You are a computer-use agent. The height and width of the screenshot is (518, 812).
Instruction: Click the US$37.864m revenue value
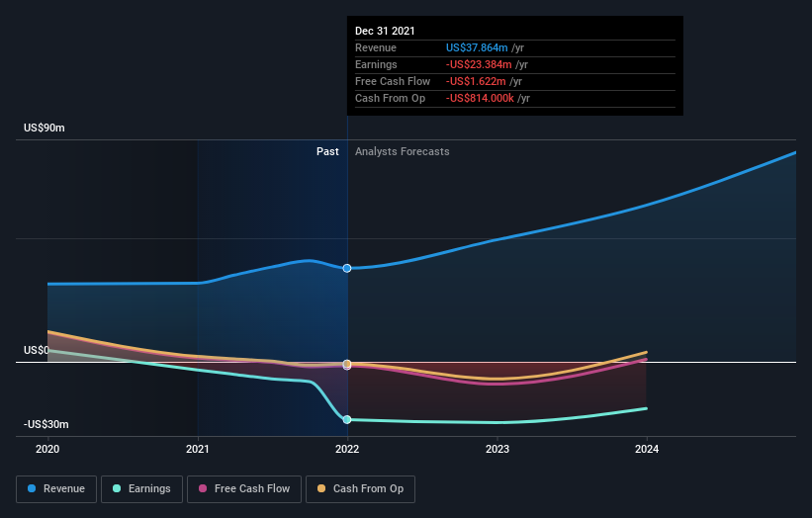pyautogui.click(x=477, y=47)
